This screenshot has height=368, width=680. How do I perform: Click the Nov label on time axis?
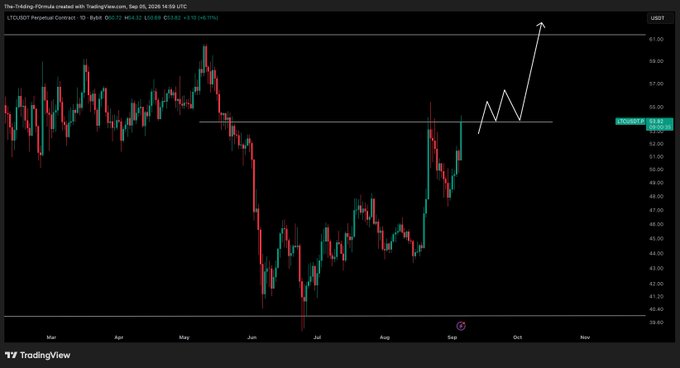click(585, 337)
